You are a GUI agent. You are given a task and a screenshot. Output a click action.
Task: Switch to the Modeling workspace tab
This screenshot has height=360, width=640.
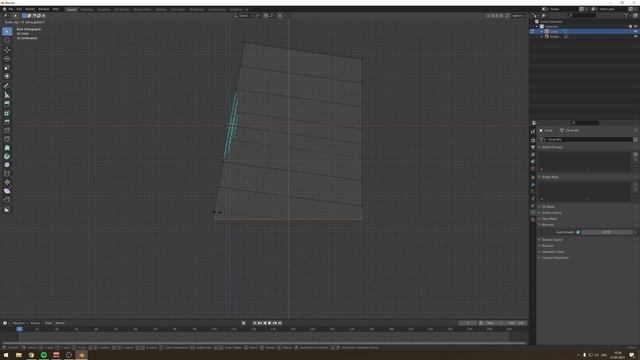[87, 9]
